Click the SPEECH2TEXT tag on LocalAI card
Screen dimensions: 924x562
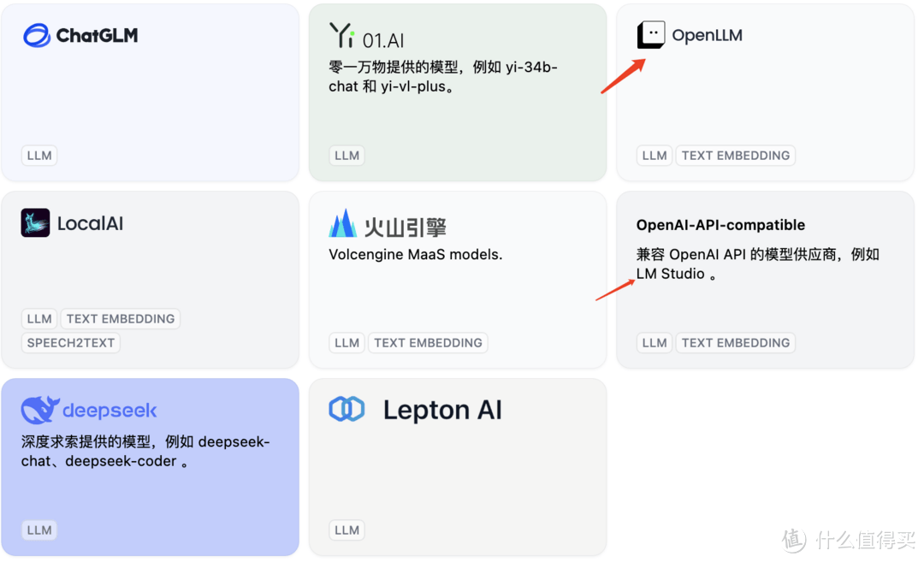pos(69,342)
